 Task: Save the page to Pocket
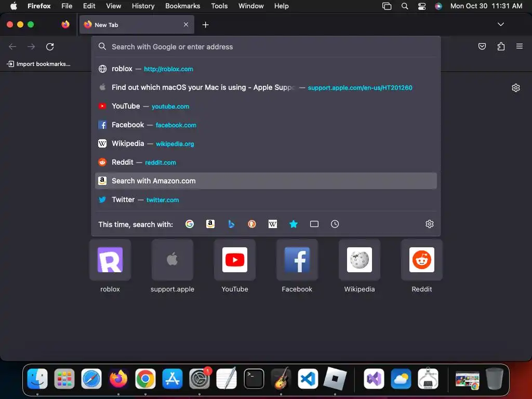tap(482, 46)
